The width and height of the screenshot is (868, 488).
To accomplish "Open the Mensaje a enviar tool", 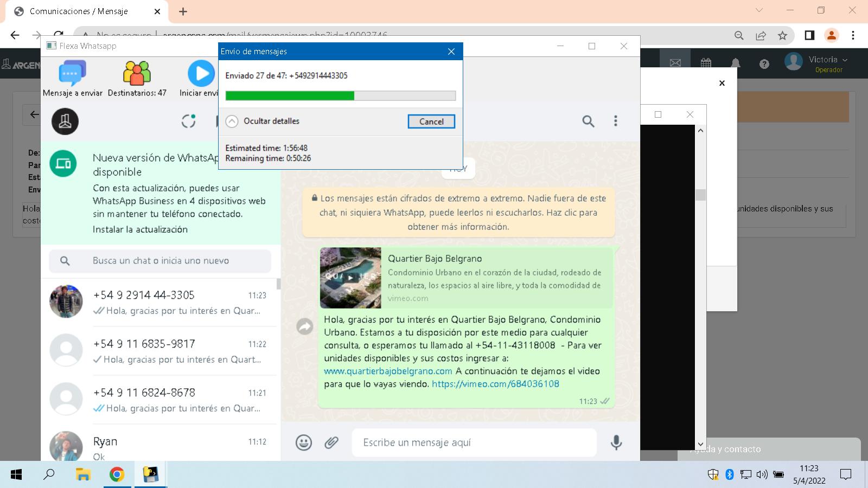I will click(x=72, y=79).
